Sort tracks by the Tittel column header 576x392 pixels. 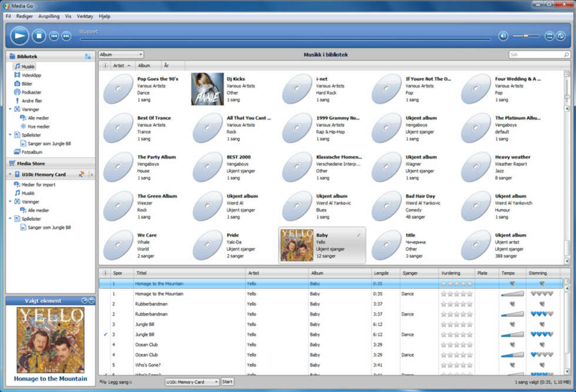[189, 273]
